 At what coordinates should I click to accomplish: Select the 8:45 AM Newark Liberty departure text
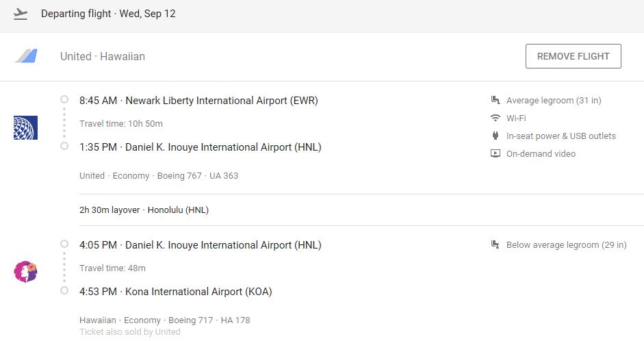[198, 101]
